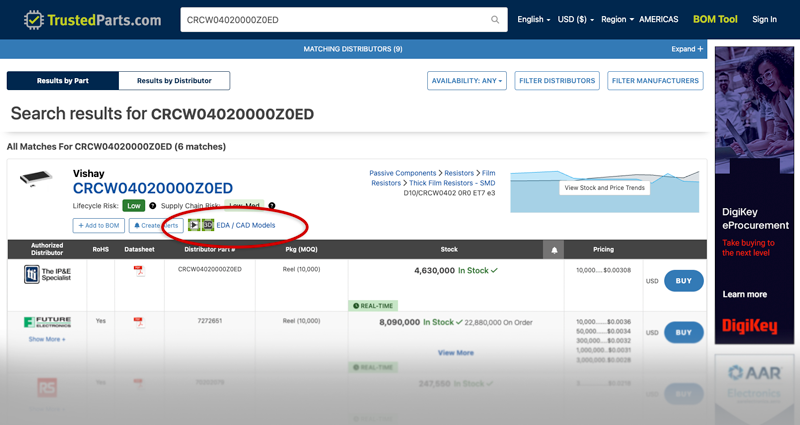Click View Stock and Price Trends
This screenshot has height=425, width=800.
tap(605, 188)
